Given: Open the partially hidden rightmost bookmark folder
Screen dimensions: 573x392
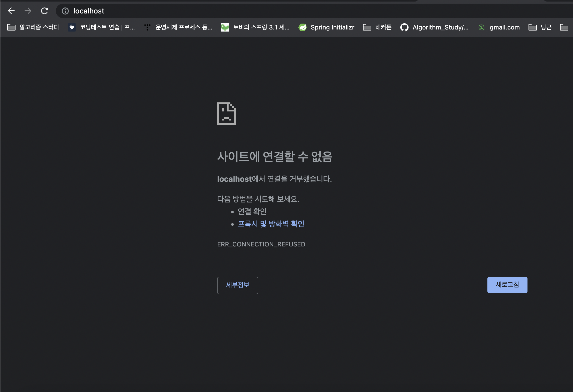Looking at the screenshot, I should point(565,27).
